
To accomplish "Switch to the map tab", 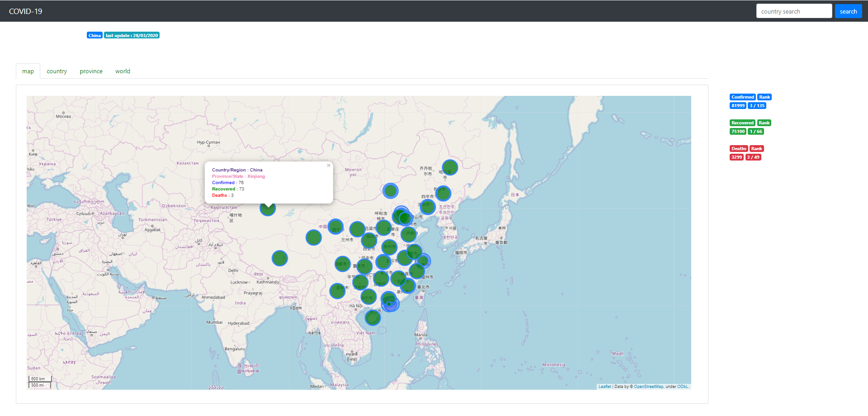I will [28, 71].
